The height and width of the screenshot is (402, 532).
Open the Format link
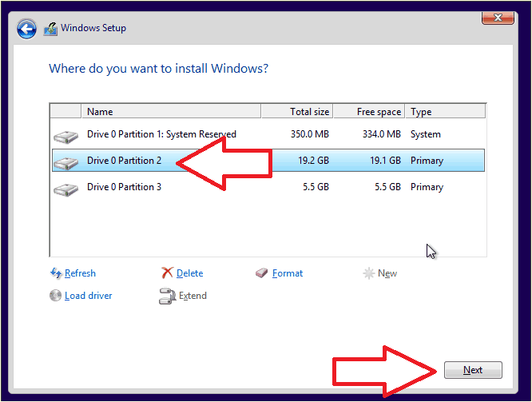pyautogui.click(x=288, y=273)
